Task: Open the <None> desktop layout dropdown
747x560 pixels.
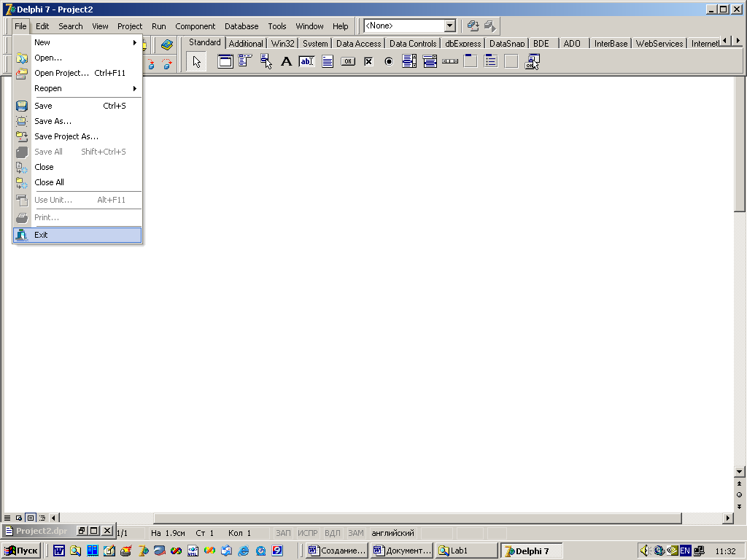Action: [x=449, y=26]
